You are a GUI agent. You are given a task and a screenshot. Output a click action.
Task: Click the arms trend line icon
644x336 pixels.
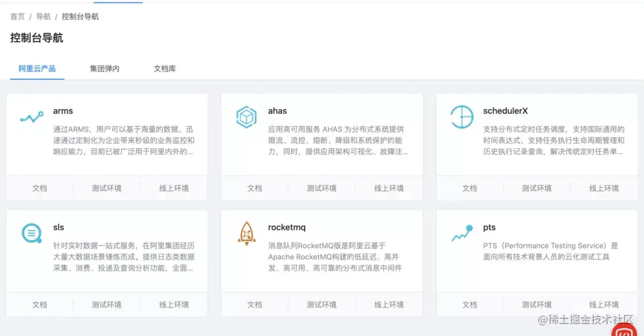pos(32,117)
